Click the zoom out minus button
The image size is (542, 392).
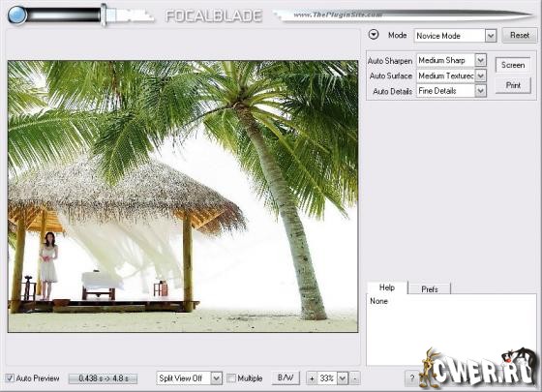(354, 378)
